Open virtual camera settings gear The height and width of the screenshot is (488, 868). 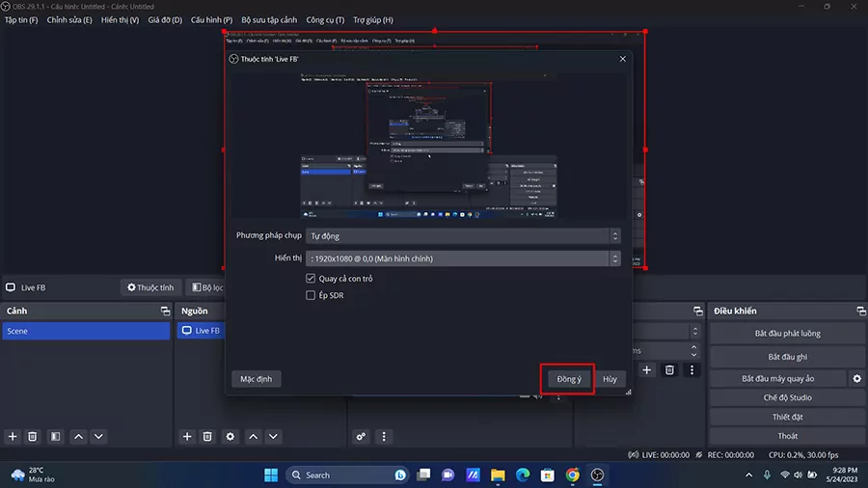click(857, 378)
